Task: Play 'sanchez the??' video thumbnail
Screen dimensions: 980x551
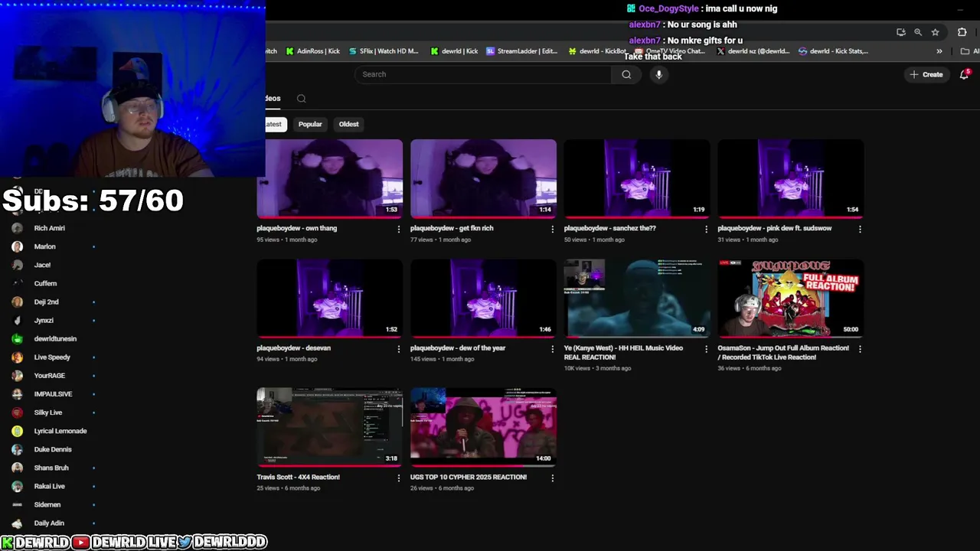Action: pos(637,179)
